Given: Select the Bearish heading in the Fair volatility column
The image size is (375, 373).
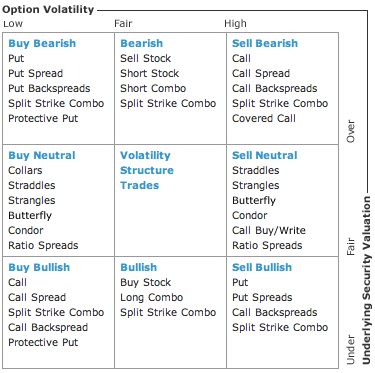Looking at the screenshot, I should pos(142,43).
